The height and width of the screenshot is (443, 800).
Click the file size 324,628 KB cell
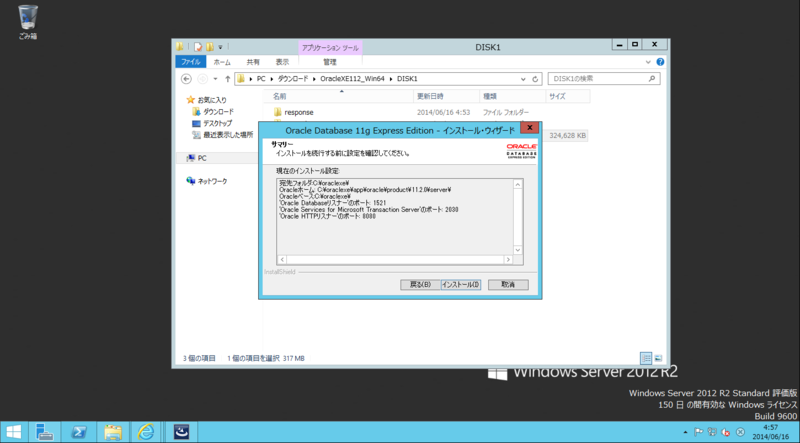(x=567, y=136)
